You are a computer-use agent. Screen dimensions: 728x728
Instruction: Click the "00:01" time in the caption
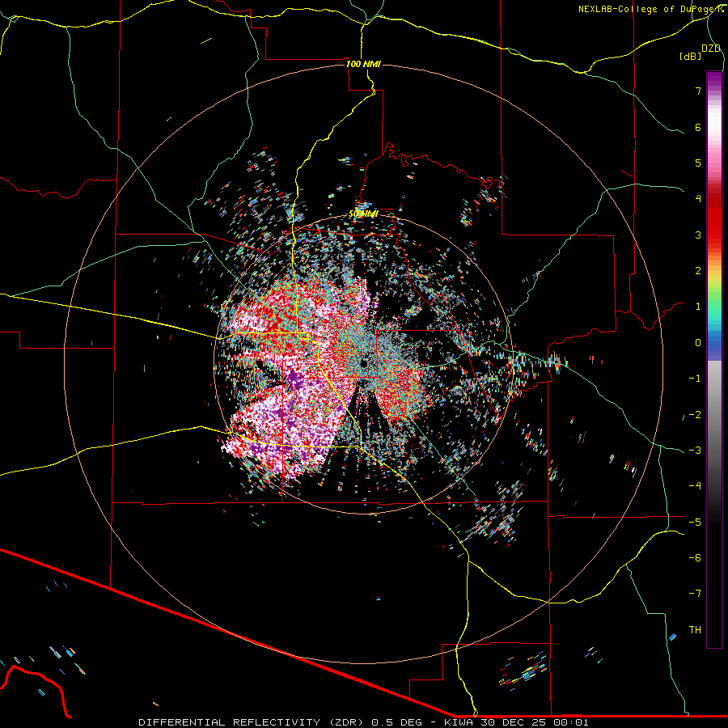coord(570,722)
